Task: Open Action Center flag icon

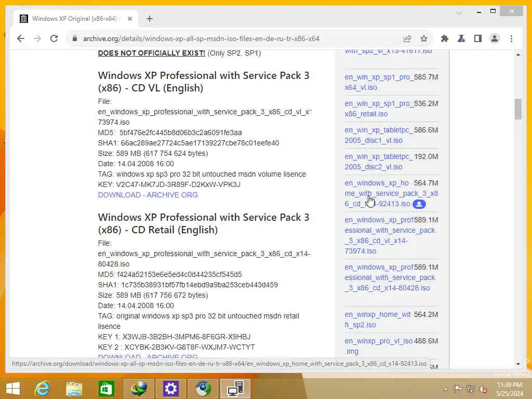Action: 458,389
